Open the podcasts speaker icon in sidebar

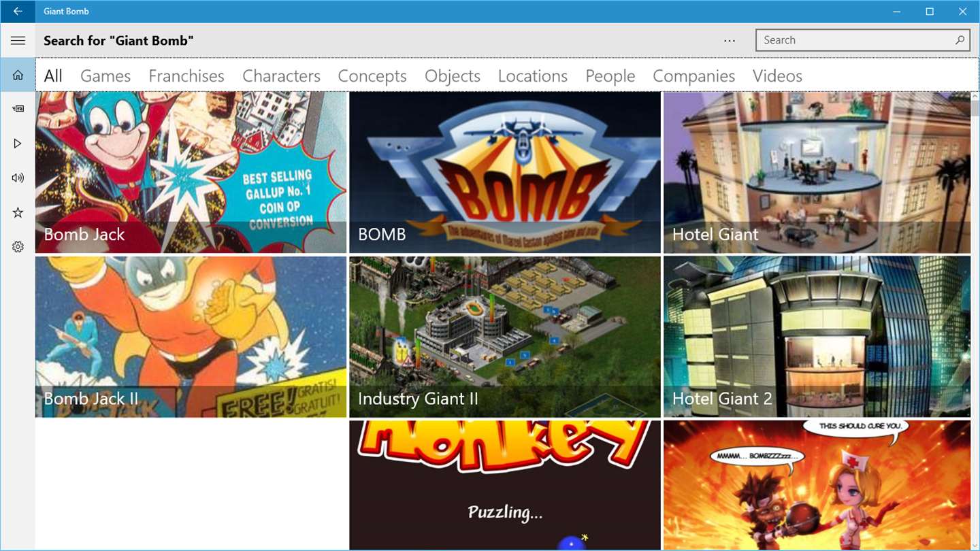[x=18, y=178]
